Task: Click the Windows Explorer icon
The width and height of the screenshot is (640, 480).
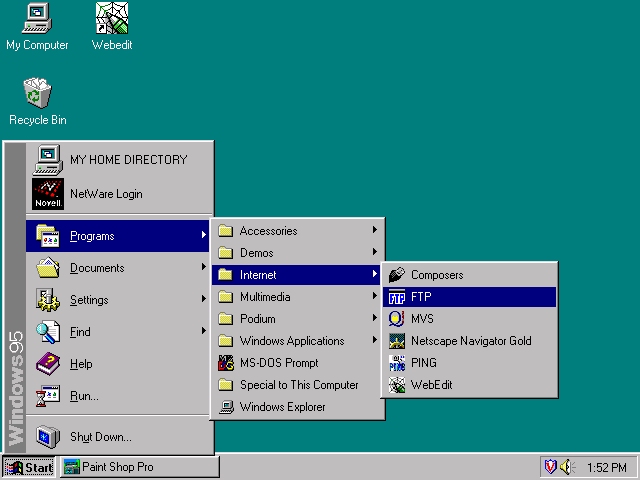Action: tap(226, 407)
